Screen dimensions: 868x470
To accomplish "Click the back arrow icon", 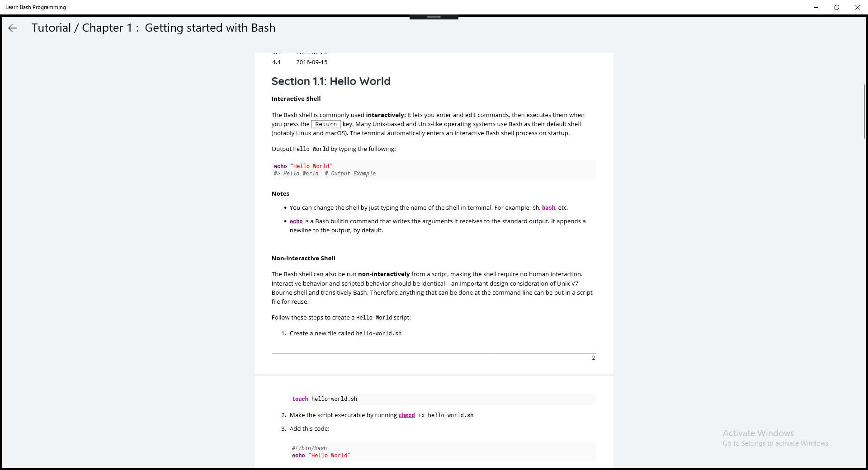I will [x=13, y=28].
